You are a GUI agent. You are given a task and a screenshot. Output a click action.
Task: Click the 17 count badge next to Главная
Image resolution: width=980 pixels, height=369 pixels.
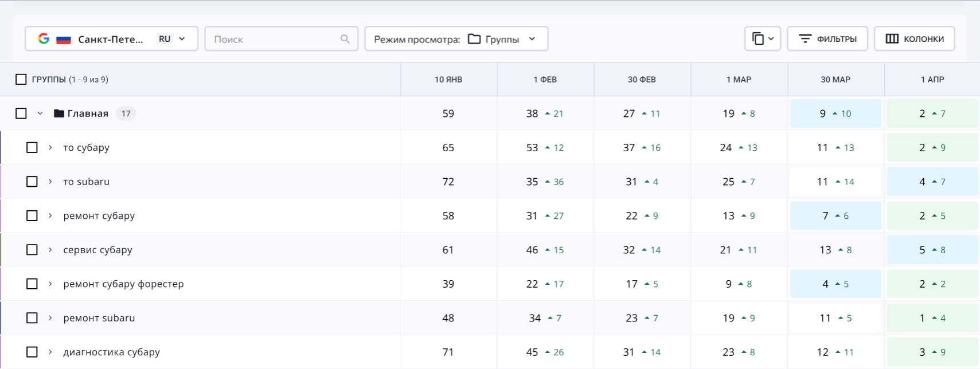coord(126,113)
